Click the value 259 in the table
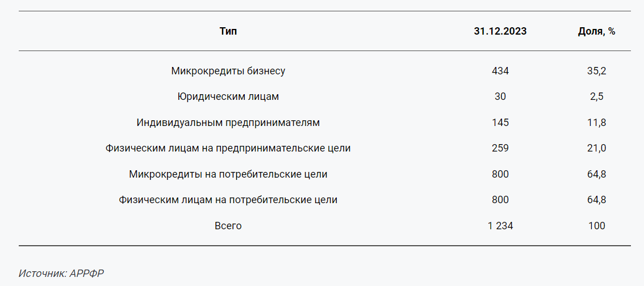Image resolution: width=644 pixels, height=286 pixels. [x=500, y=149]
